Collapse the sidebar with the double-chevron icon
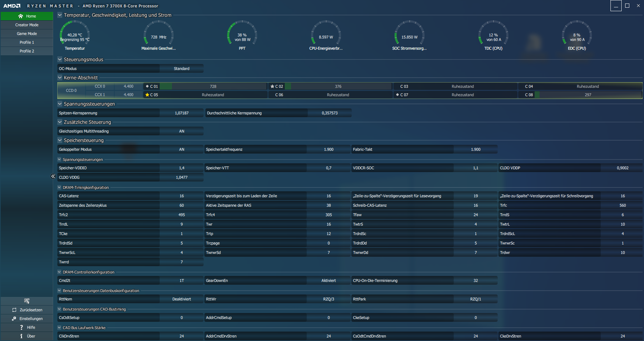The width and height of the screenshot is (644, 341). click(x=53, y=176)
